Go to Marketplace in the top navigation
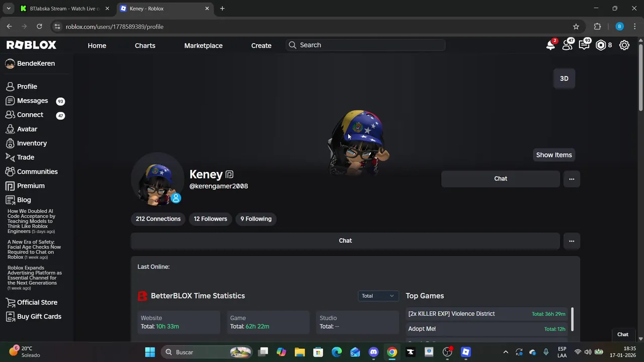Screen dimensions: 644x362 click(203, 45)
